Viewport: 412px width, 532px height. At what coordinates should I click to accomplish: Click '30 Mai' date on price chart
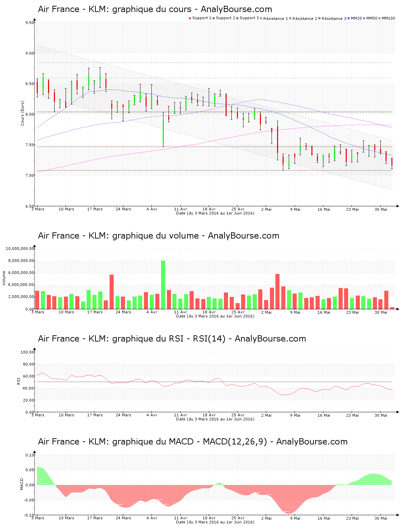click(381, 209)
